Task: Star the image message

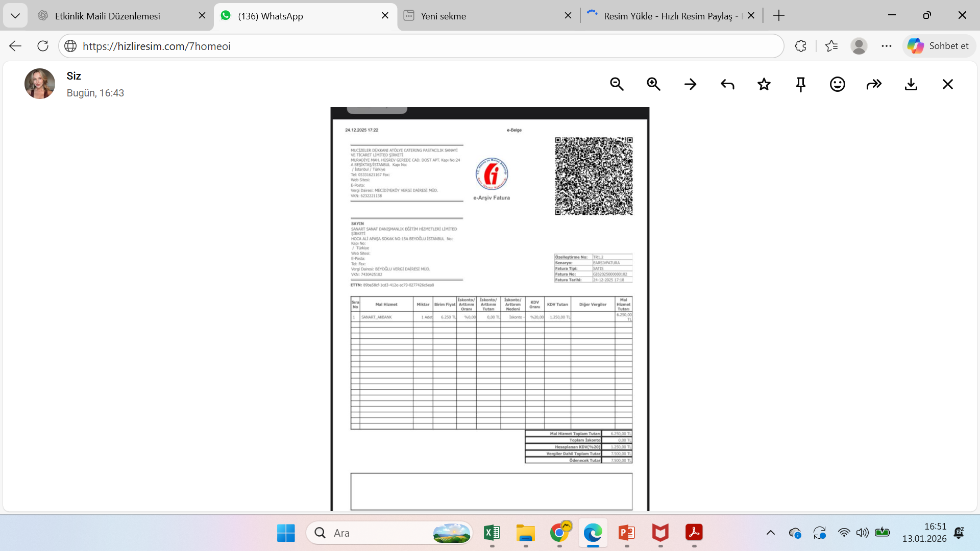Action: point(764,84)
